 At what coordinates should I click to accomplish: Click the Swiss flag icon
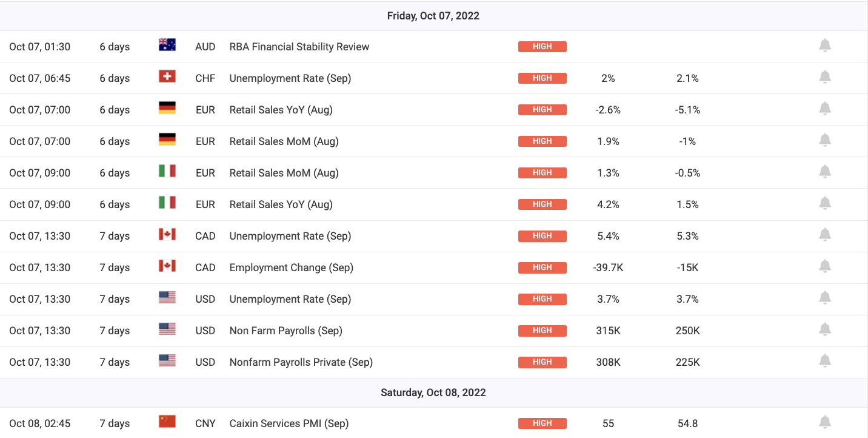click(167, 76)
